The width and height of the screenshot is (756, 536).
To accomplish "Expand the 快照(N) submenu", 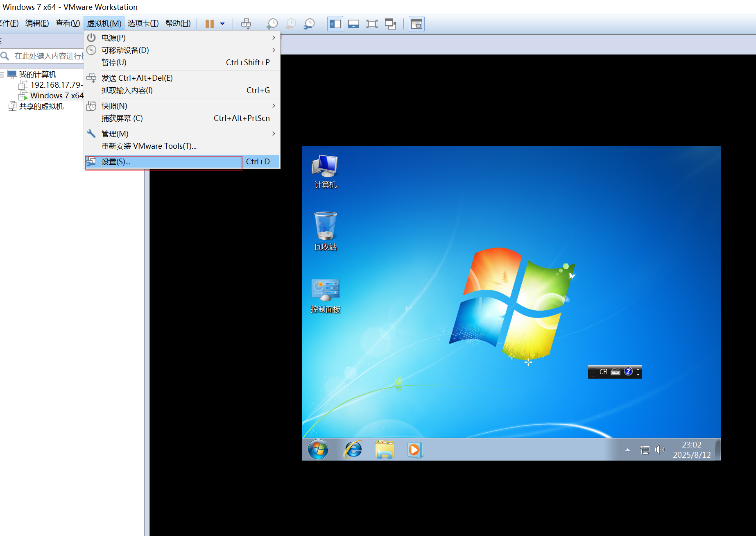I will pos(182,106).
